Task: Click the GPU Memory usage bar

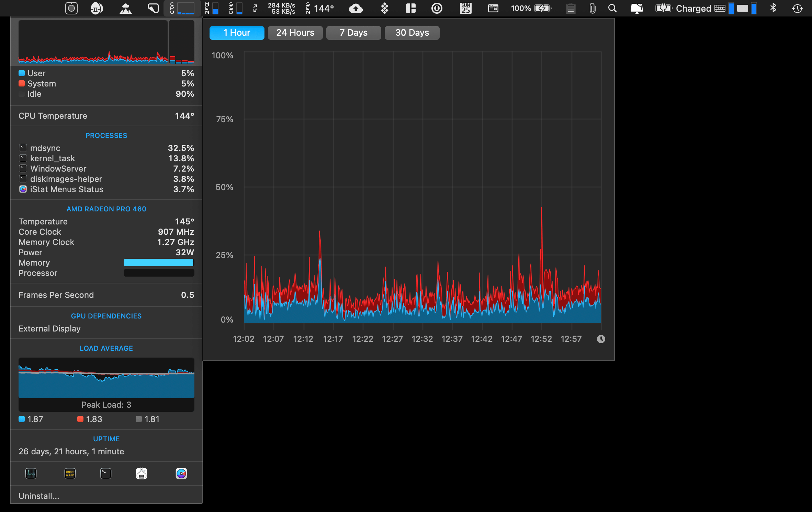Action: [x=159, y=263]
